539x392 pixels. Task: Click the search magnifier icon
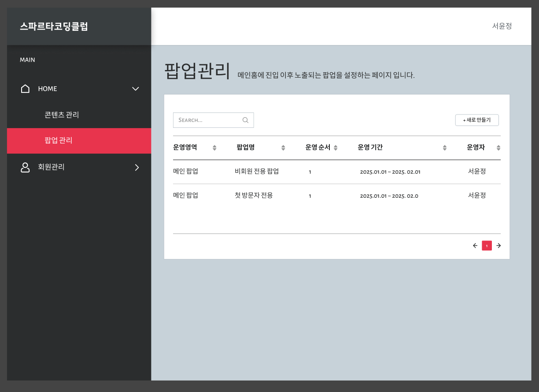[x=246, y=120]
